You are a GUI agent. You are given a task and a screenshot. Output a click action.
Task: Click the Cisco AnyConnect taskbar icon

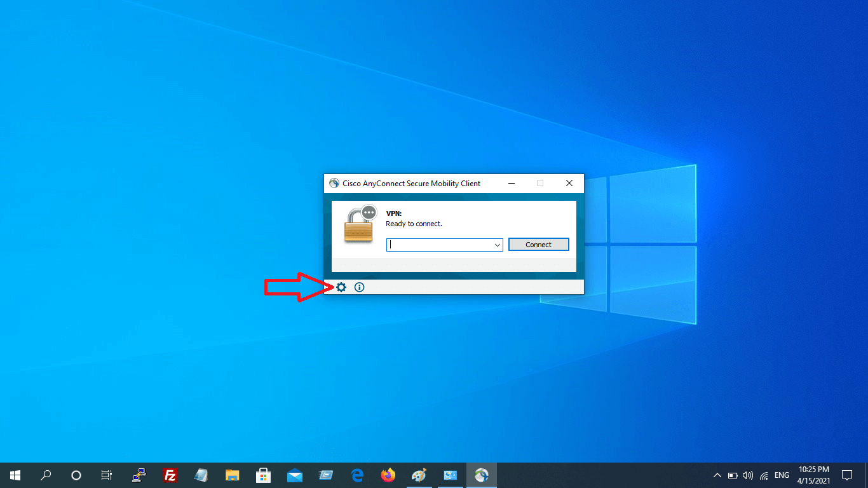pyautogui.click(x=481, y=475)
